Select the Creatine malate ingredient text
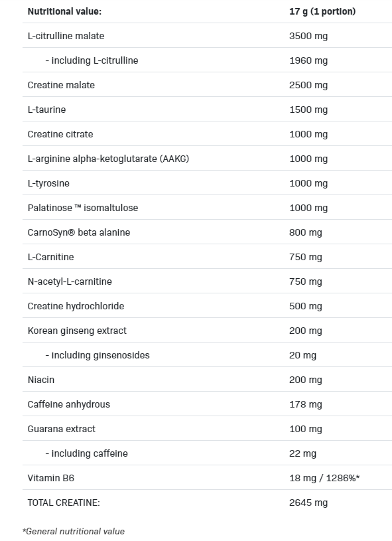Image resolution: width=392 pixels, height=541 pixels. point(61,85)
